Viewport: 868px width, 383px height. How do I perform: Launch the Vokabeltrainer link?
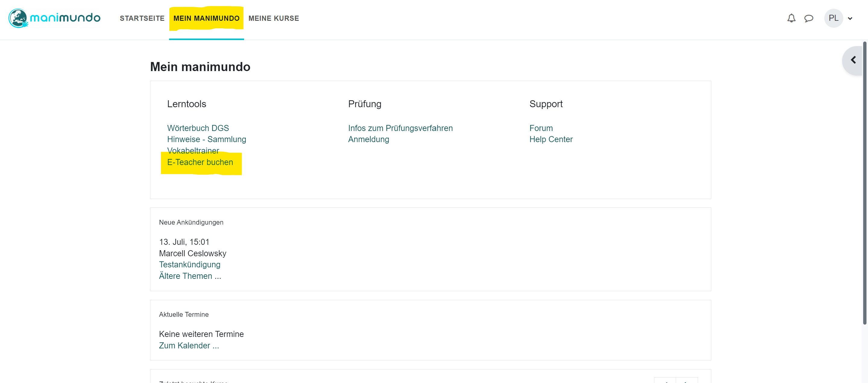point(193,151)
